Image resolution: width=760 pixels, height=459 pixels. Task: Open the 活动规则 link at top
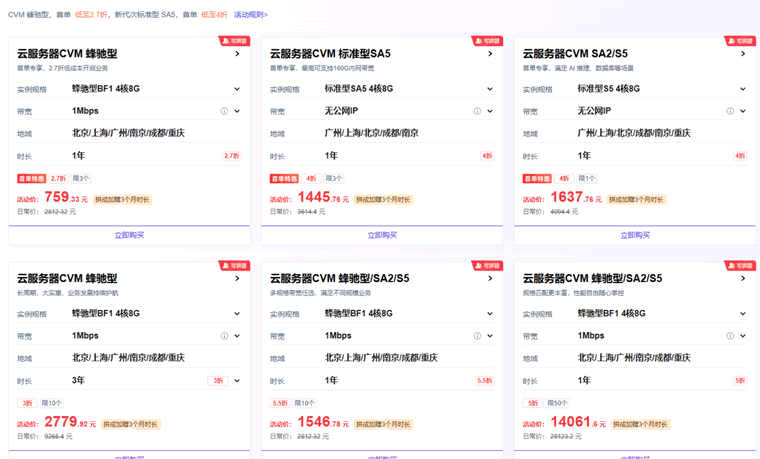pos(250,15)
